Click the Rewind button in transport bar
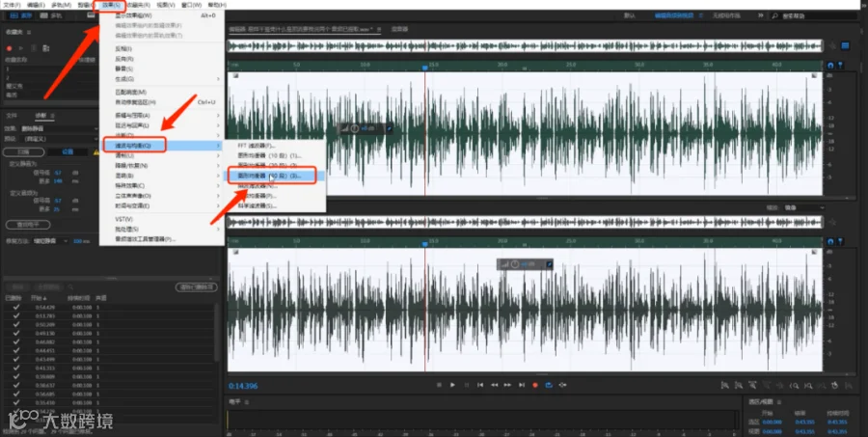The image size is (868, 437). point(494,385)
